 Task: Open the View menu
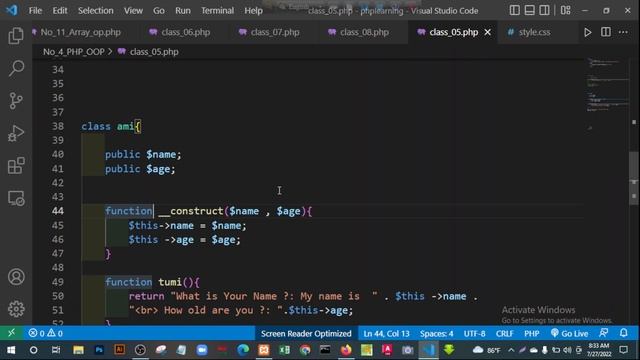coord(133,10)
